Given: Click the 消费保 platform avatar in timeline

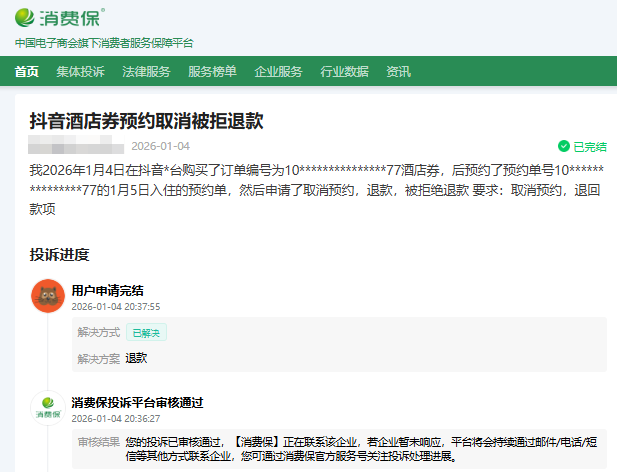Looking at the screenshot, I should click(48, 408).
